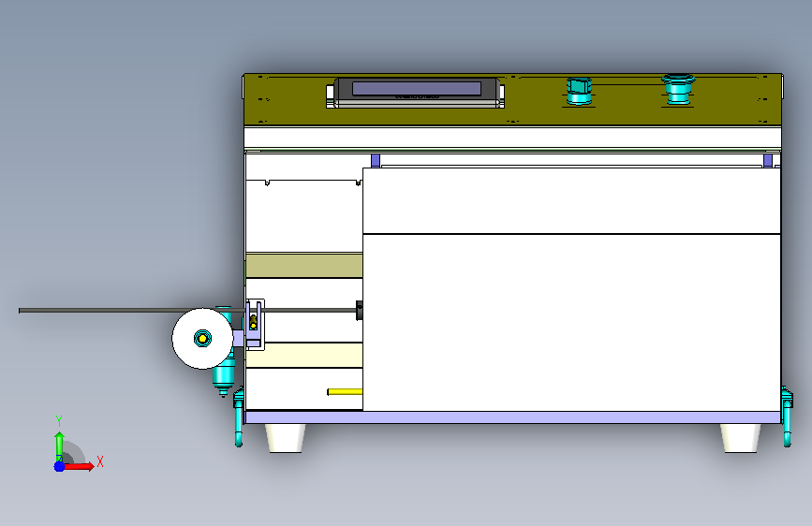Select the right blue bracket under the lid
Viewport: 812px width, 526px height.
click(768, 160)
